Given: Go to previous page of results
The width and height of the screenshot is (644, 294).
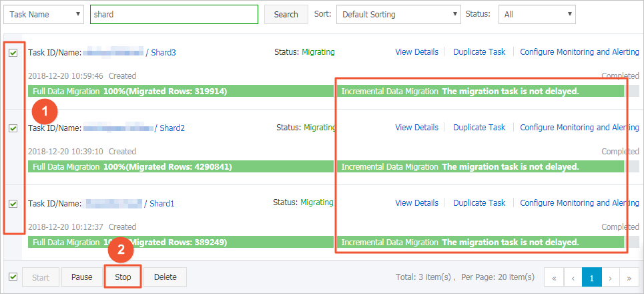Looking at the screenshot, I should tap(573, 277).
